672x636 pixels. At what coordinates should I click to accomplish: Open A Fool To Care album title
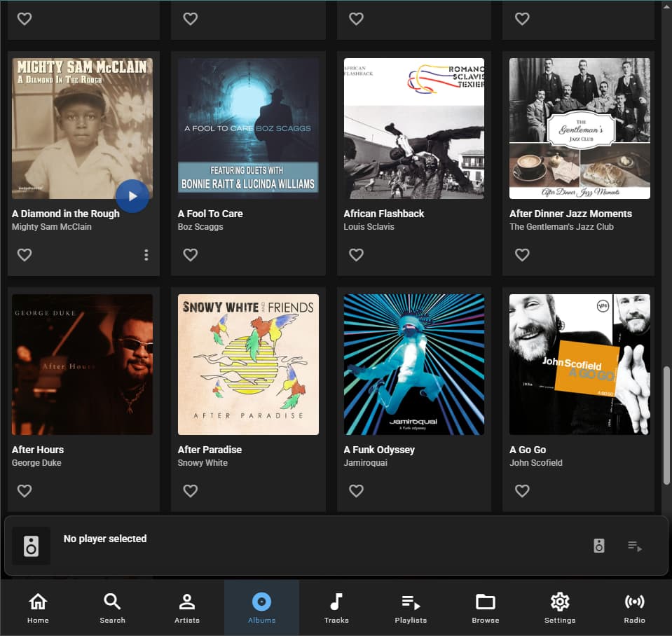point(210,214)
